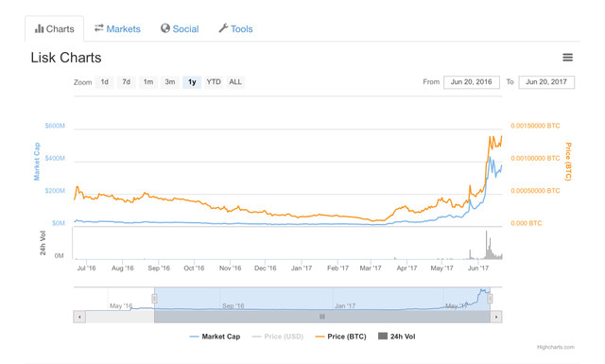605x364 pixels.
Task: Select the Charts tab
Action: pyautogui.click(x=55, y=29)
